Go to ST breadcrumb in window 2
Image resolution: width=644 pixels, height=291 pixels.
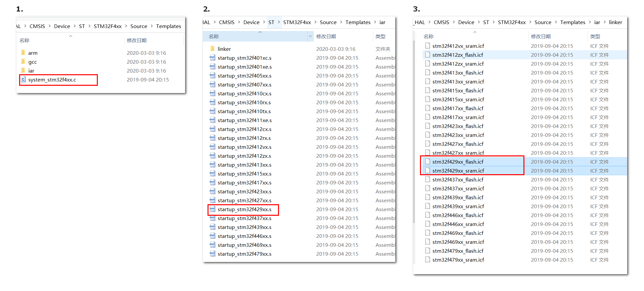pyautogui.click(x=271, y=22)
